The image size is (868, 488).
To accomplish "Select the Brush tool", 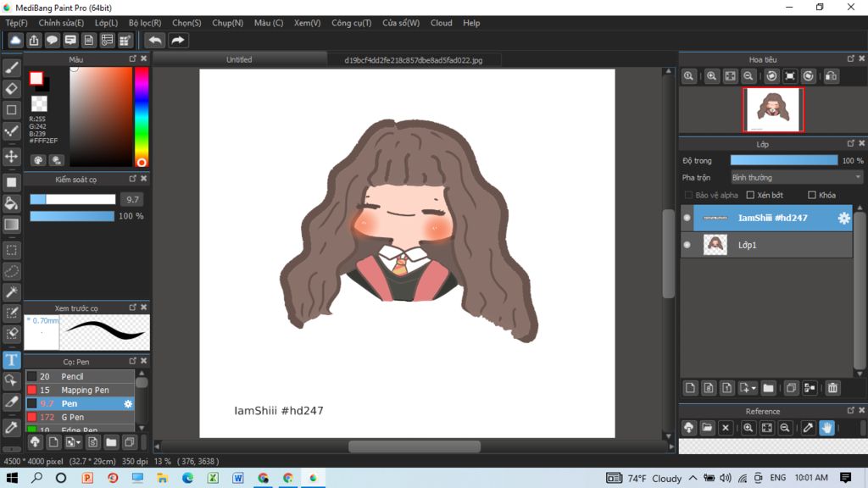I will [x=12, y=68].
